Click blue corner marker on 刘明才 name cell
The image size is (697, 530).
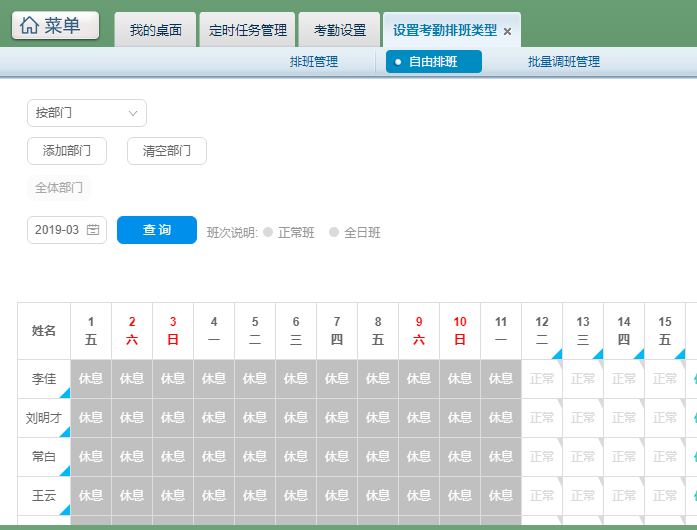coord(65,432)
